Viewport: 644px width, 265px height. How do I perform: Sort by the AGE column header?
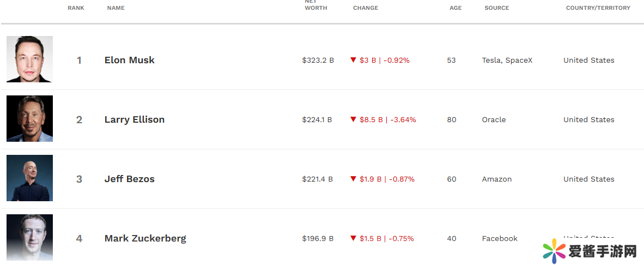(x=455, y=8)
